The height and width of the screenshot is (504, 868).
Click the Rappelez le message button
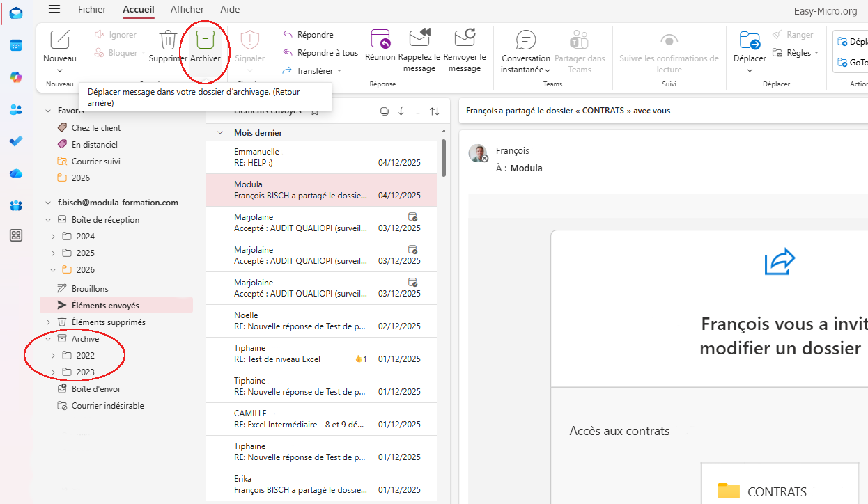point(419,49)
